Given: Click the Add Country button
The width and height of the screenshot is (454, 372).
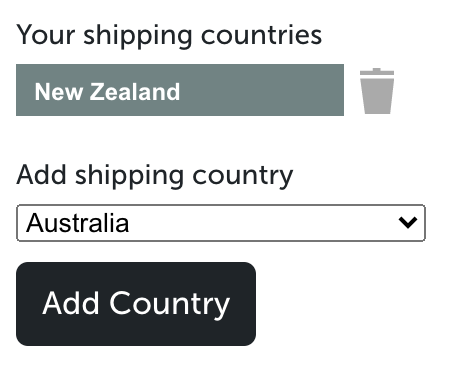Looking at the screenshot, I should [136, 304].
